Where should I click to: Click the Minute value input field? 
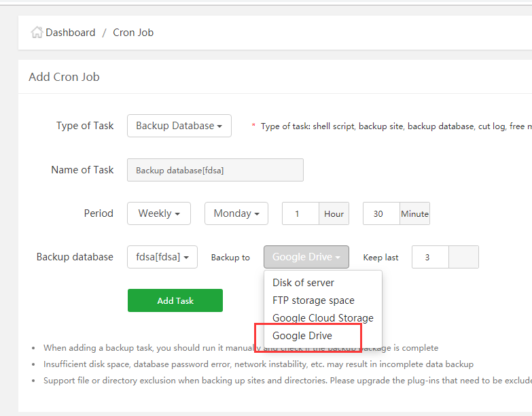(x=381, y=213)
